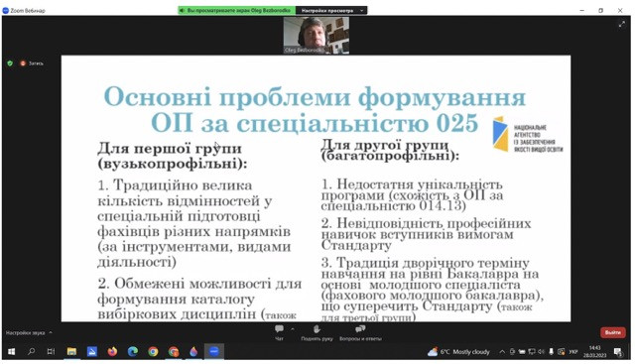Viewport: 635px width, 364px height.
Task: Launch Microsoft Edge from taskbar
Action: (x=132, y=351)
